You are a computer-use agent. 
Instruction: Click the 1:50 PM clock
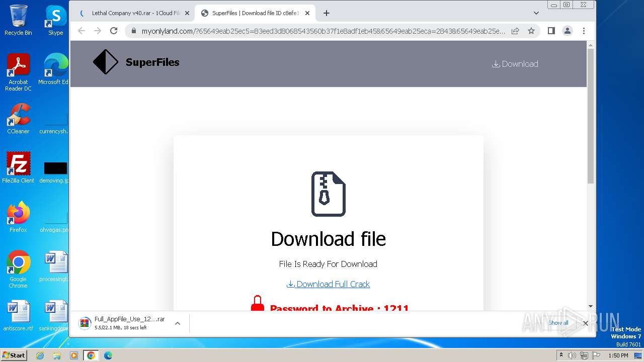(618, 355)
